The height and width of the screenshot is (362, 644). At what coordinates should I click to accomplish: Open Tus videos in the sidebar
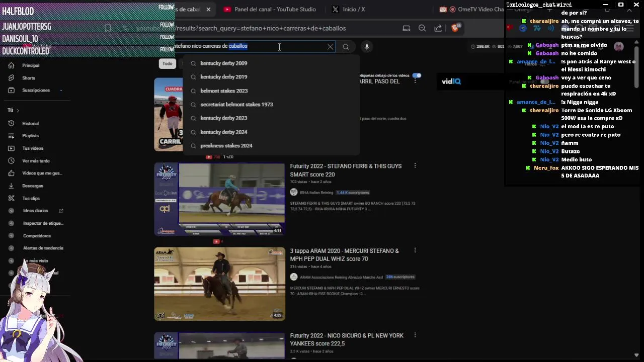33,148
